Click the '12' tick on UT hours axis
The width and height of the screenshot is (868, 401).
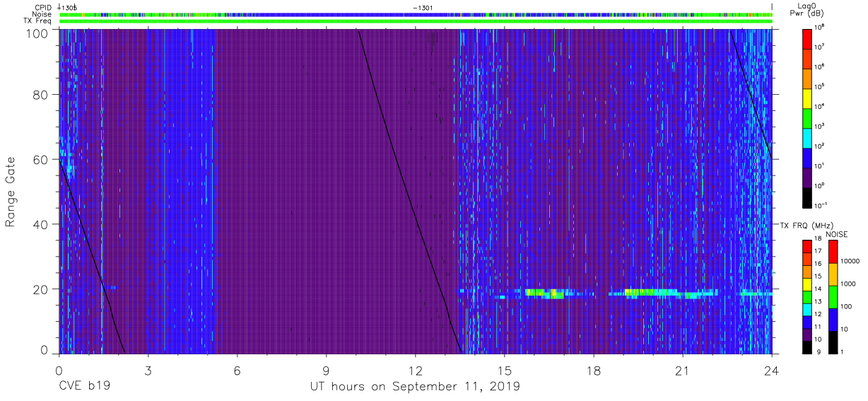pyautogui.click(x=416, y=370)
